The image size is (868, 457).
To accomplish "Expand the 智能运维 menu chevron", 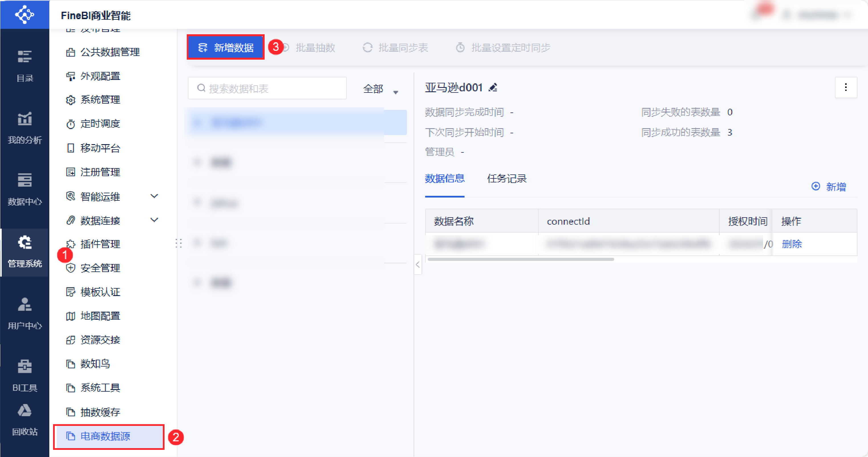I will pos(154,196).
